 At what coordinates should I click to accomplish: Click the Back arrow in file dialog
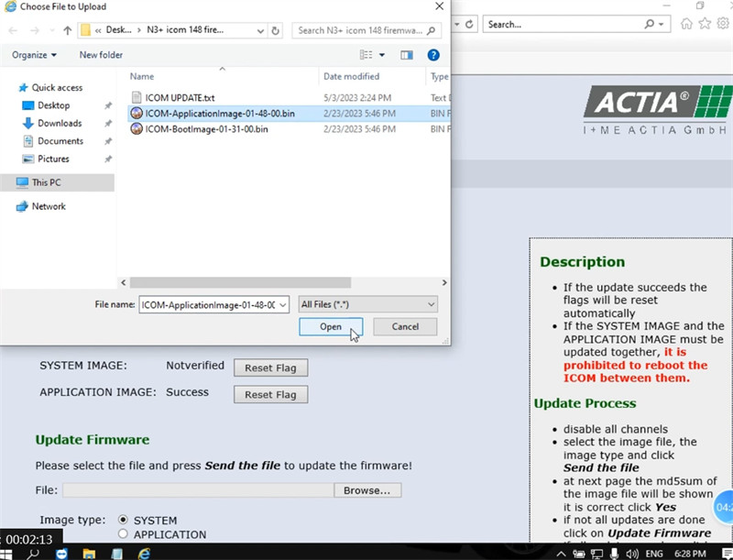coord(13,30)
